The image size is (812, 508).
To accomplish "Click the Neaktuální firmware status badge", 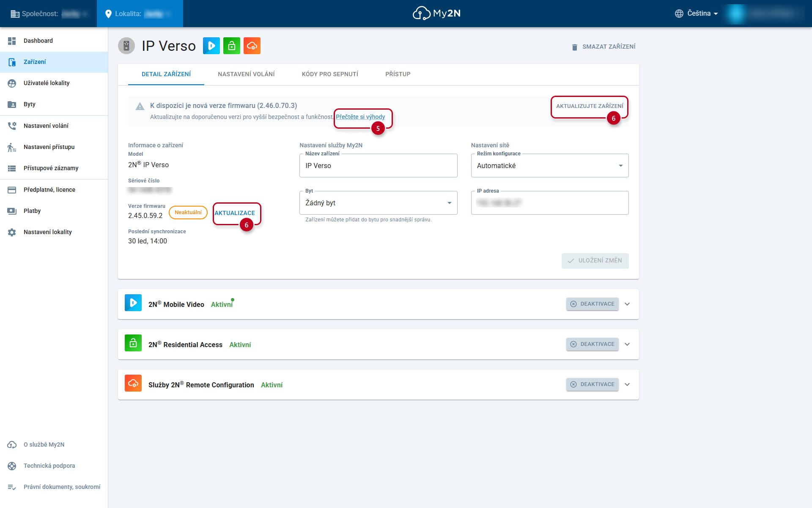I will click(x=188, y=213).
